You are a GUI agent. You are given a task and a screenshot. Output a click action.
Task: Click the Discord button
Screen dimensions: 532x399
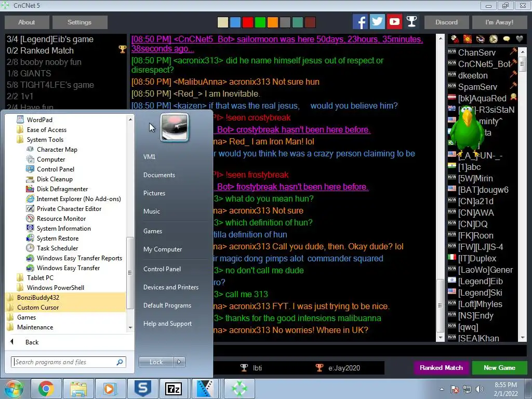coord(446,22)
